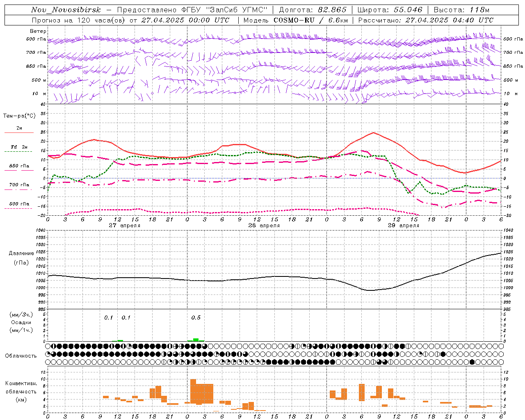The image size is (525, 420).
Task: Click the 'Высота: 118м' header entry
Action: point(461,10)
